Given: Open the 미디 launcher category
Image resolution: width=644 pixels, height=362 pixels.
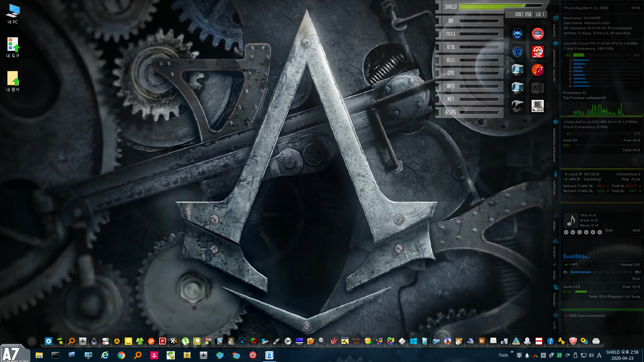Looking at the screenshot, I should [x=470, y=34].
